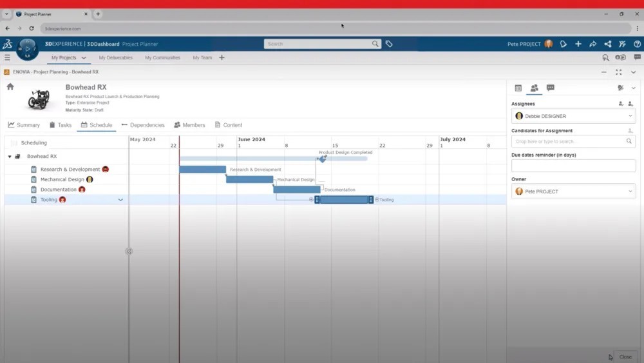
Task: Click the share arrow icon in top bar
Action: [592, 44]
